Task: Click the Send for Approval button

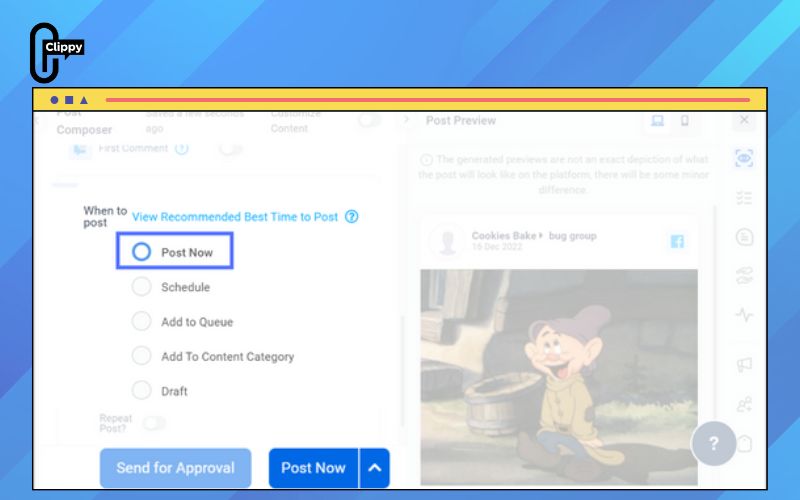Action: click(x=176, y=468)
